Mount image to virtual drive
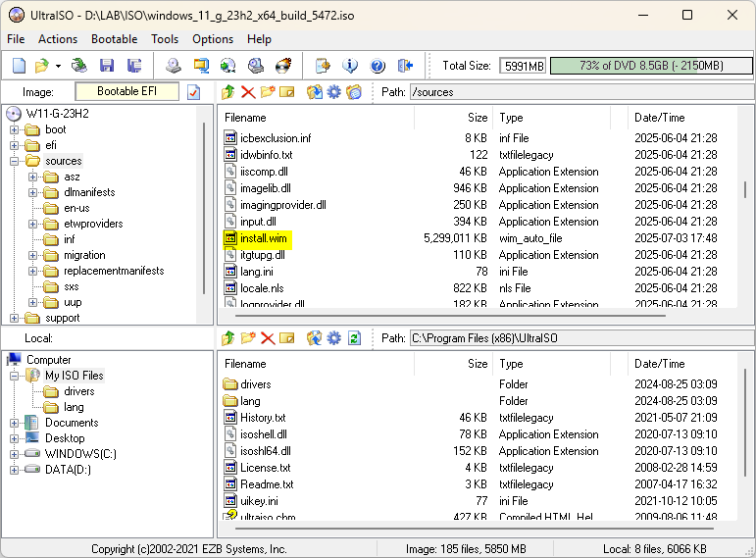756x558 pixels. click(256, 65)
